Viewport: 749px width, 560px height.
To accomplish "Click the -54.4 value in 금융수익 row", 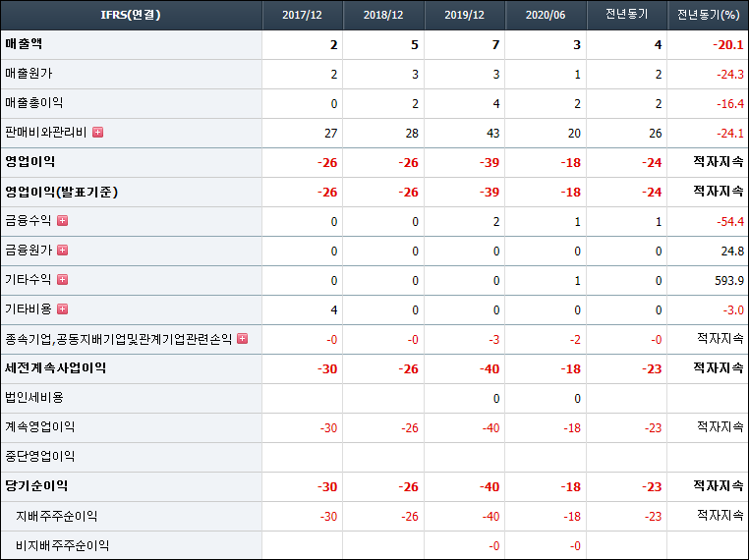I will (x=730, y=221).
